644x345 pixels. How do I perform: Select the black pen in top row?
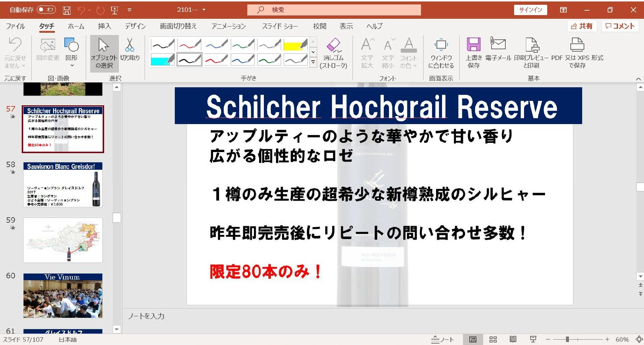[x=163, y=45]
